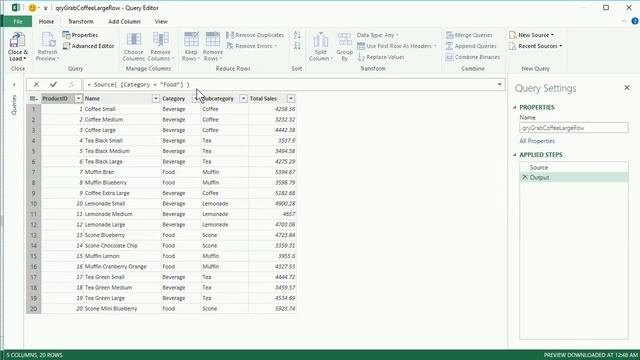This screenshot has width=640, height=360.
Task: Open the Subcategory column filter dropdown
Action: point(243,98)
